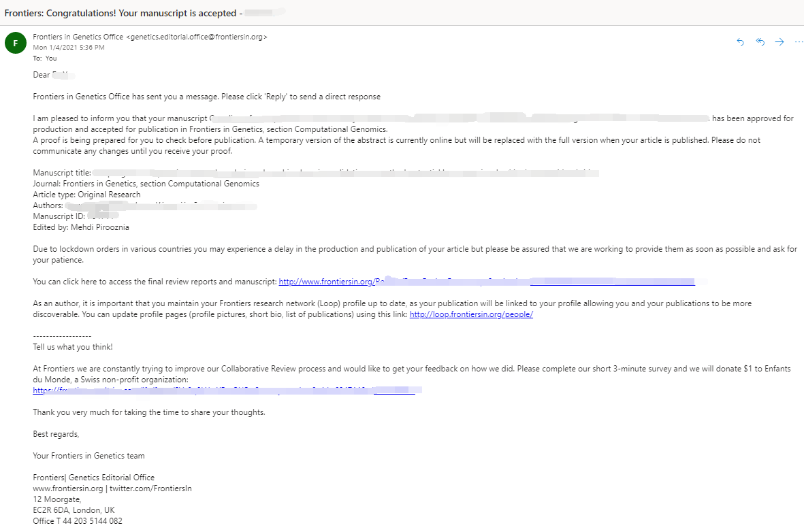
Task: Click the Reply all double-arrow icon
Action: point(760,42)
